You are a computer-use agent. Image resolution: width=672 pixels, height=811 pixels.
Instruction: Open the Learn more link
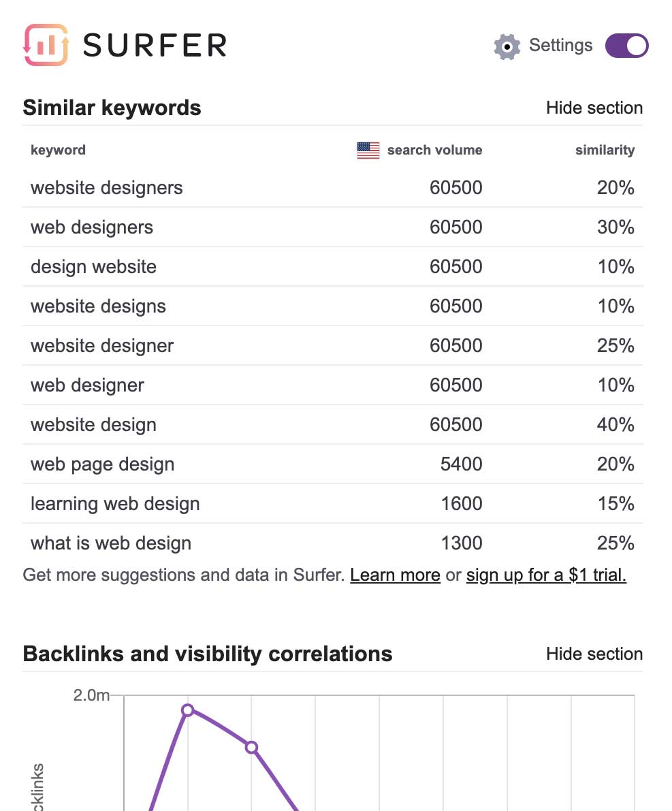395,575
